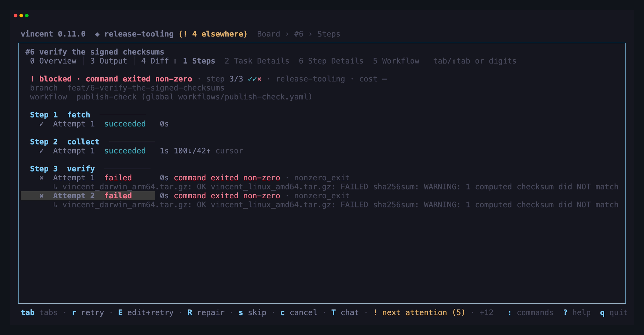Click the 'R repair' footer action
This screenshot has width=644, height=335.
click(206, 313)
